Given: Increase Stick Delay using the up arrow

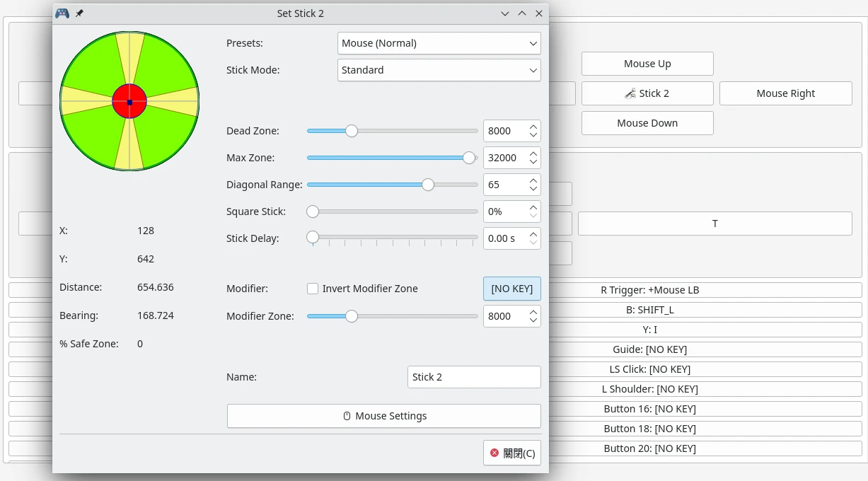Looking at the screenshot, I should (533, 234).
